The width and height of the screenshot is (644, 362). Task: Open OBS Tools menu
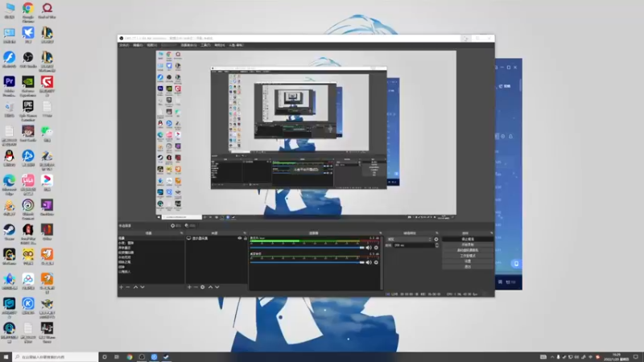click(205, 45)
